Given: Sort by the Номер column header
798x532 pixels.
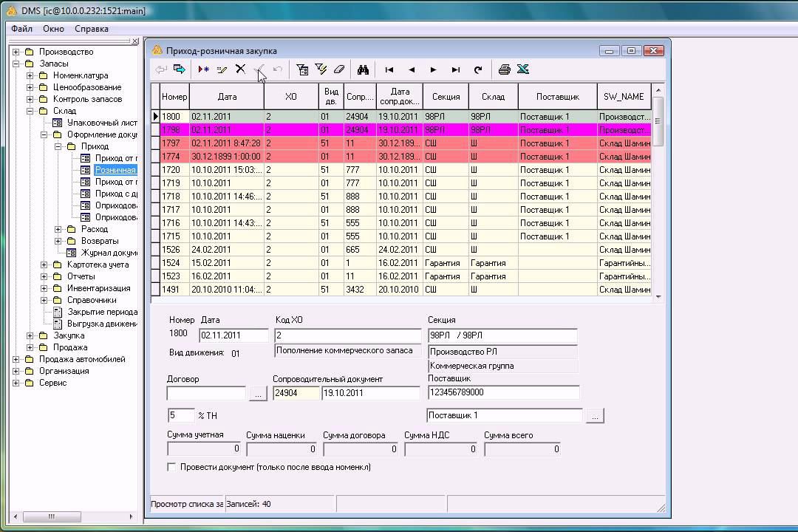Looking at the screenshot, I should coord(174,96).
